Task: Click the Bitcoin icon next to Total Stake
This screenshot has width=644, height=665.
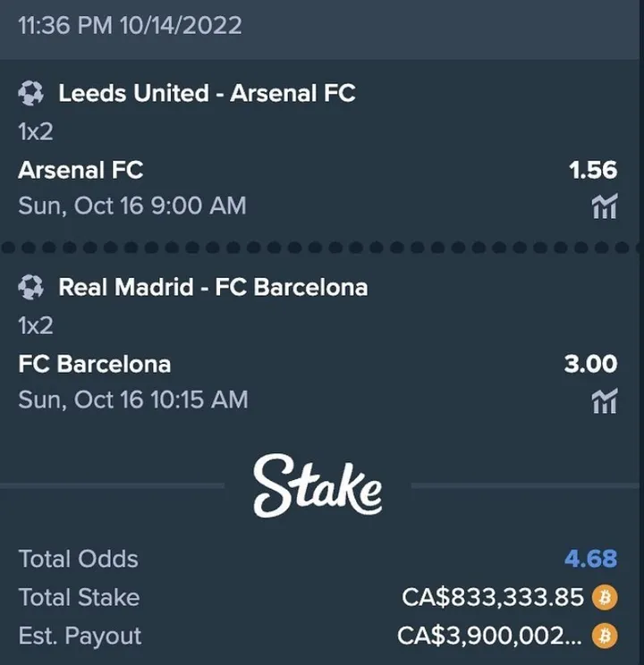Action: point(606,597)
